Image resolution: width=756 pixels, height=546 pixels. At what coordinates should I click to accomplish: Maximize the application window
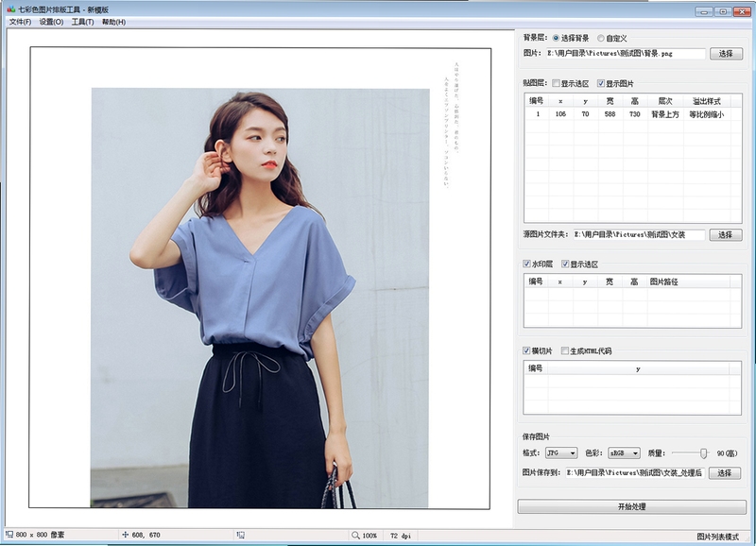coord(723,11)
